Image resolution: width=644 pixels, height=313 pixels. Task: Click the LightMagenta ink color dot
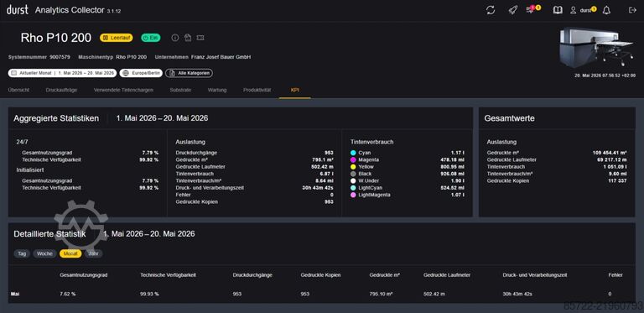353,195
